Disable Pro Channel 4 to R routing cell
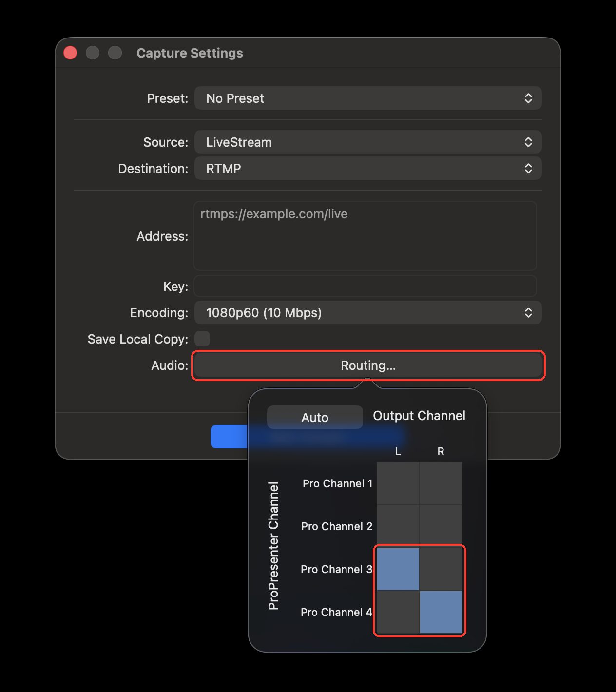 click(x=441, y=612)
